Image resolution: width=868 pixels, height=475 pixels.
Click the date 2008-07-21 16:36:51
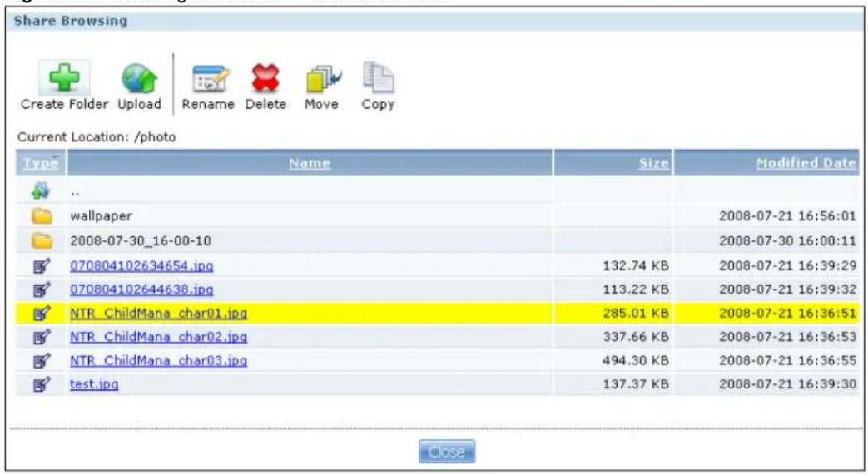tap(788, 314)
